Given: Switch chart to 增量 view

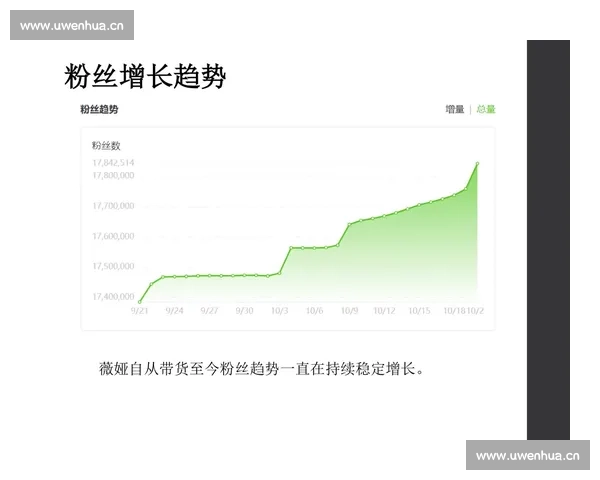Looking at the screenshot, I should tap(455, 109).
